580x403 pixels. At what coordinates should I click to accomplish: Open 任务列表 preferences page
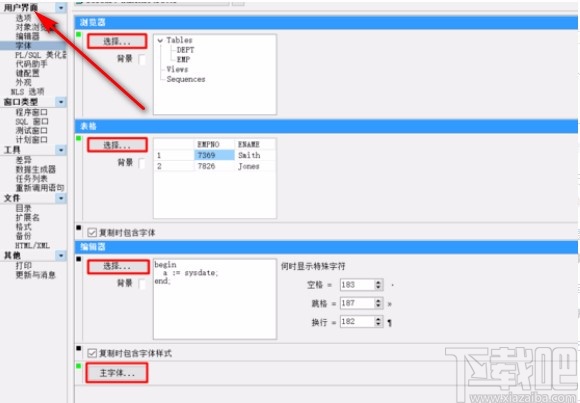tap(31, 179)
